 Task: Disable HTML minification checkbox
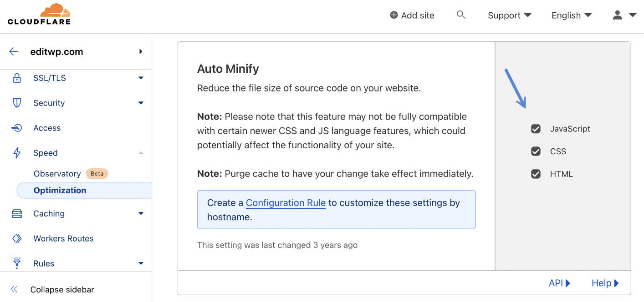point(536,174)
